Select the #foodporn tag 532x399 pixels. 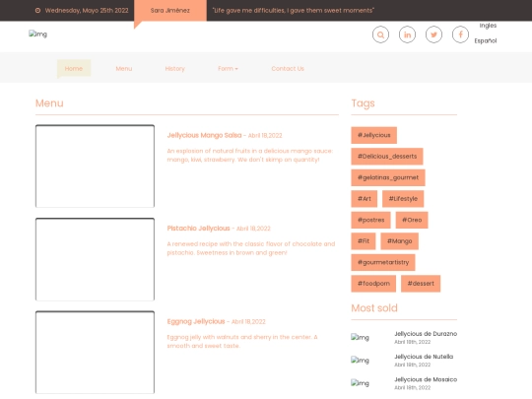(373, 284)
